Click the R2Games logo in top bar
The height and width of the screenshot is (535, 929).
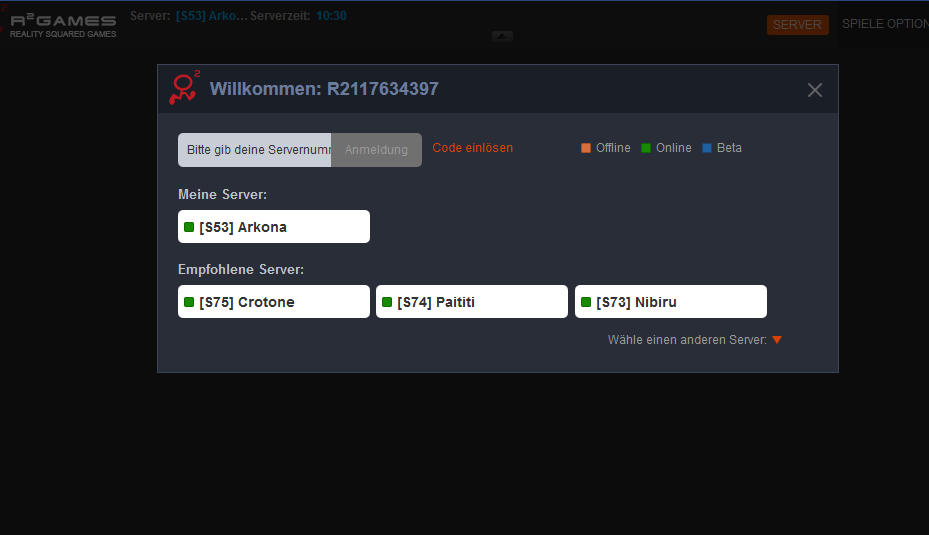[x=63, y=25]
